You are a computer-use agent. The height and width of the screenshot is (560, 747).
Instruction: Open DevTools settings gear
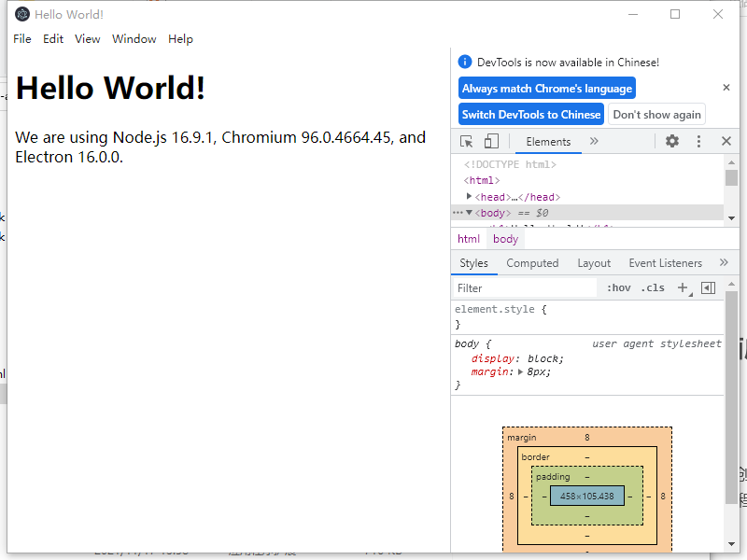[x=671, y=141]
